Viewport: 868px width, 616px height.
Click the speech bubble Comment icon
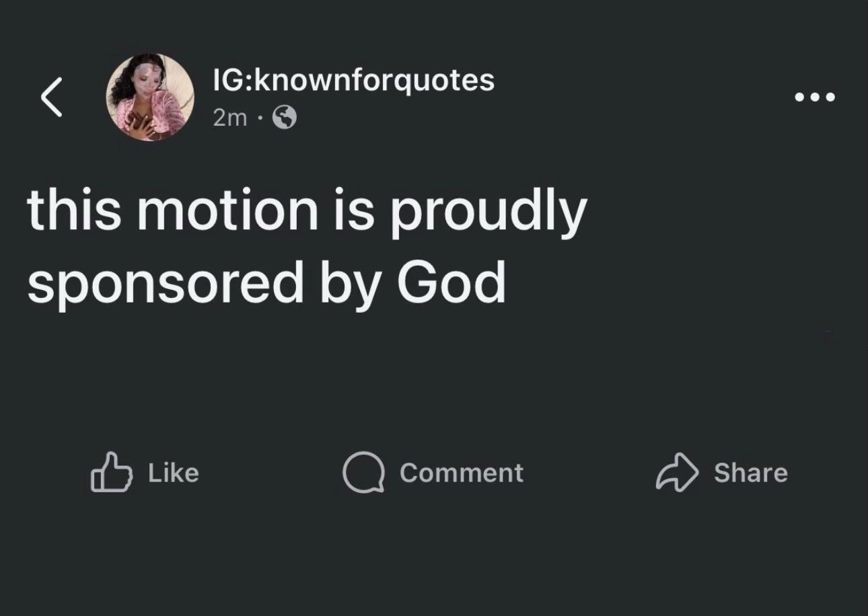coord(363,473)
